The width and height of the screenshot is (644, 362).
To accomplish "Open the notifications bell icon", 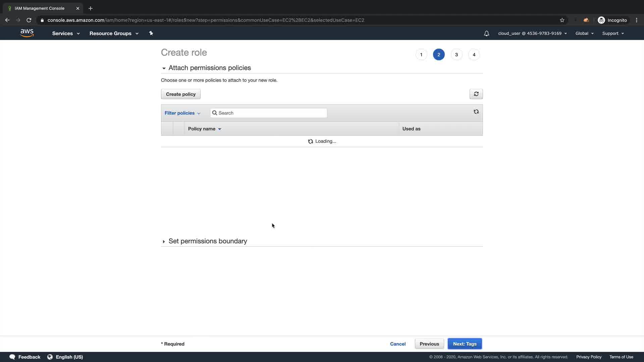I will [486, 34].
